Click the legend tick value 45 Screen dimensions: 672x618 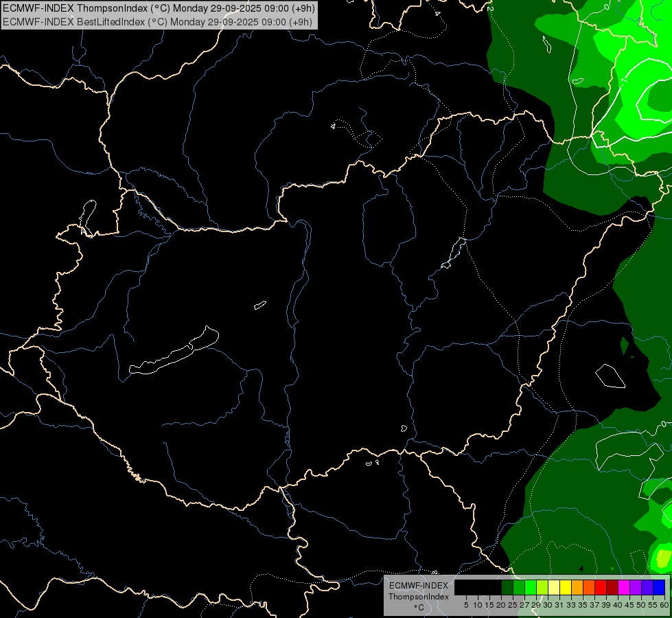[629, 605]
